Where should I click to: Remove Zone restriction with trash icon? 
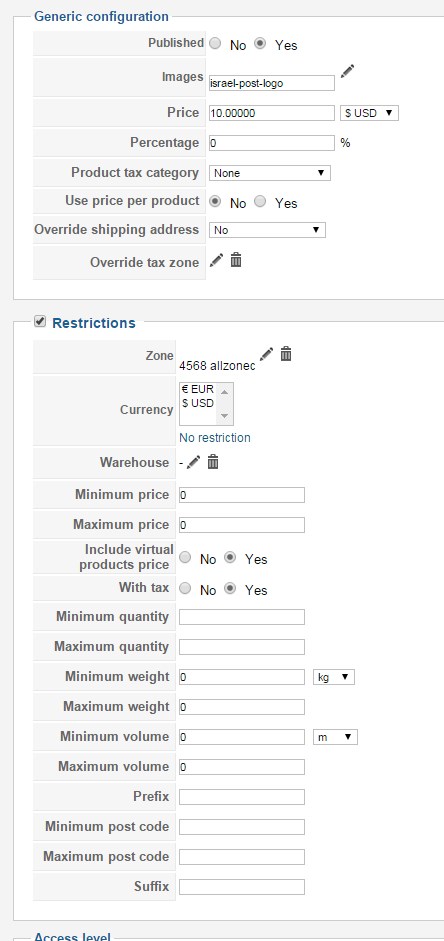[x=286, y=354]
